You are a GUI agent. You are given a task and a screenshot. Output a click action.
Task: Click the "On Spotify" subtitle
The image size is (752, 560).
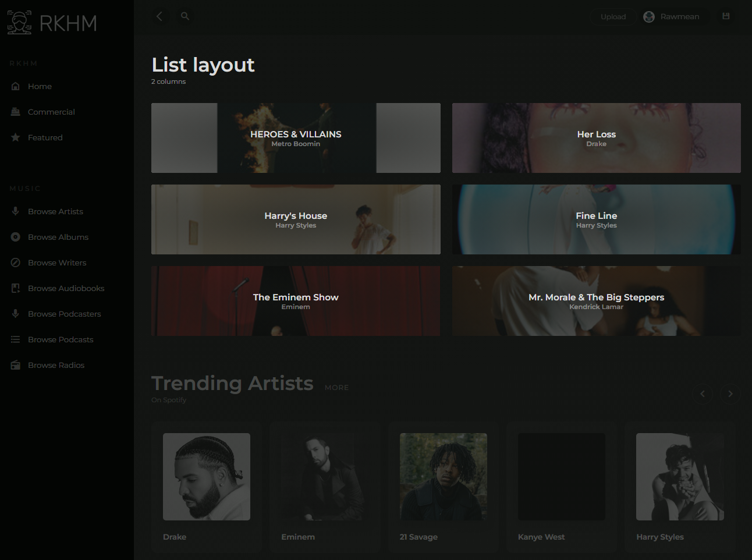169,400
